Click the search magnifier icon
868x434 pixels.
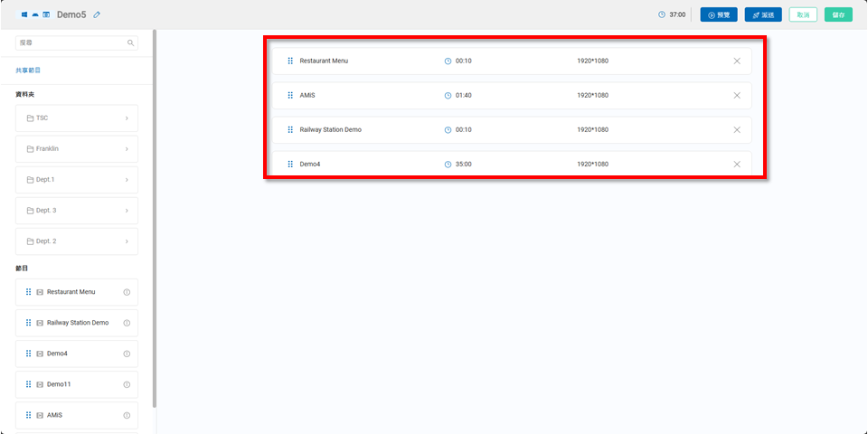coord(130,42)
